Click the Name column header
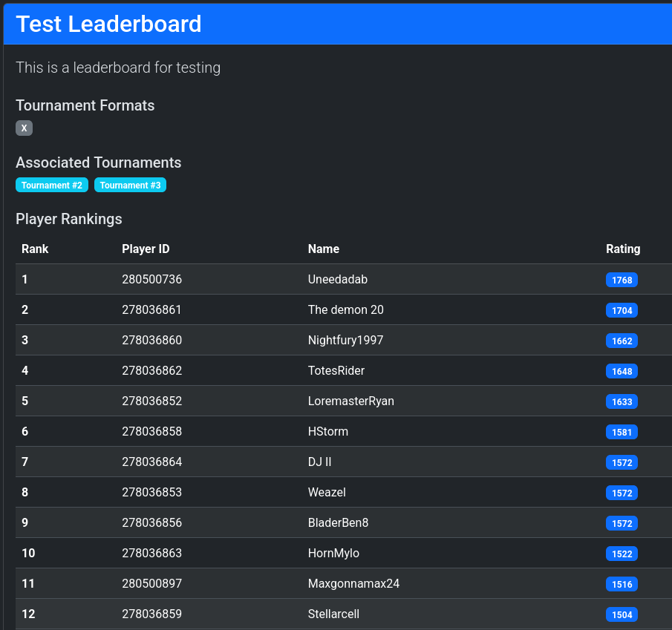The width and height of the screenshot is (672, 630). pos(324,249)
